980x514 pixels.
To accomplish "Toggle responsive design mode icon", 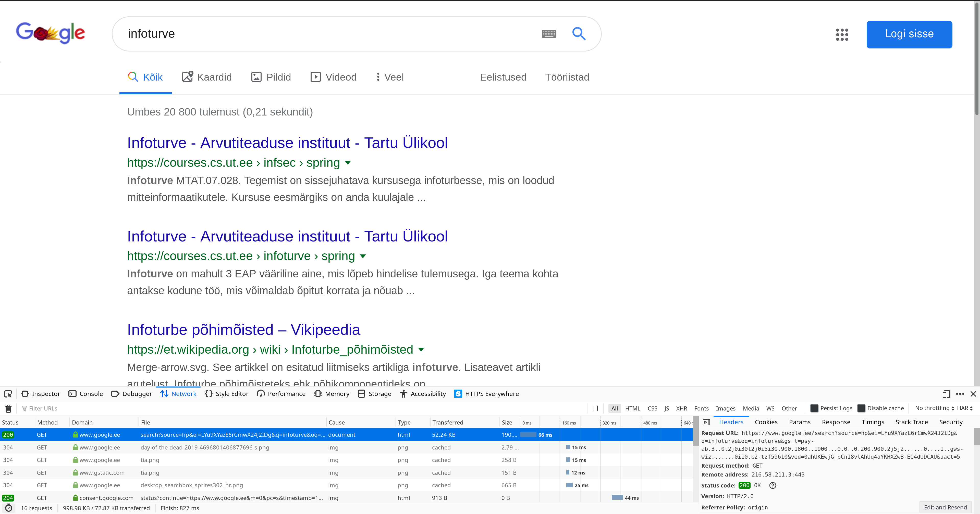I will (x=946, y=394).
